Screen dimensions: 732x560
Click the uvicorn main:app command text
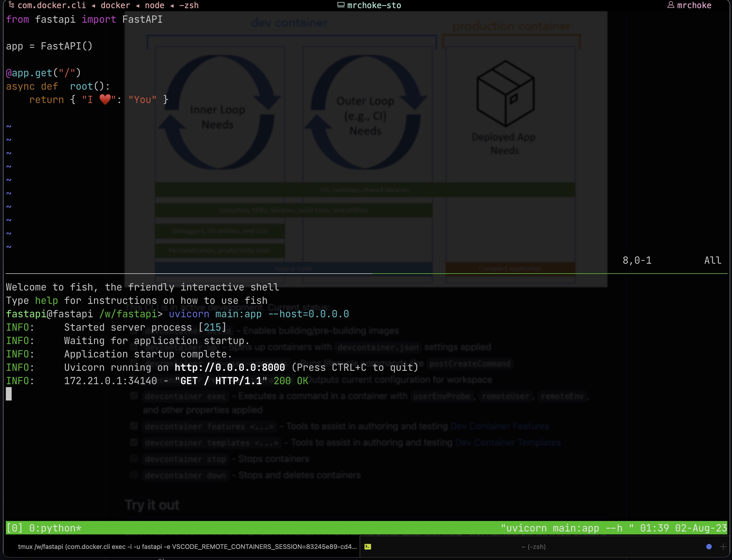click(x=215, y=314)
